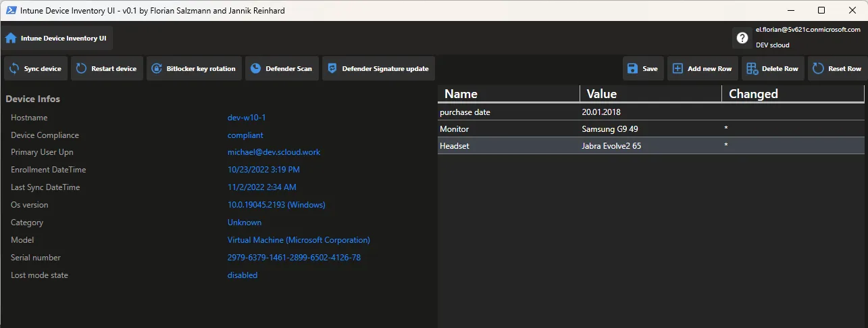Click the signed-in account el.florian@5v621c.onmicrosoft.com

click(807, 30)
